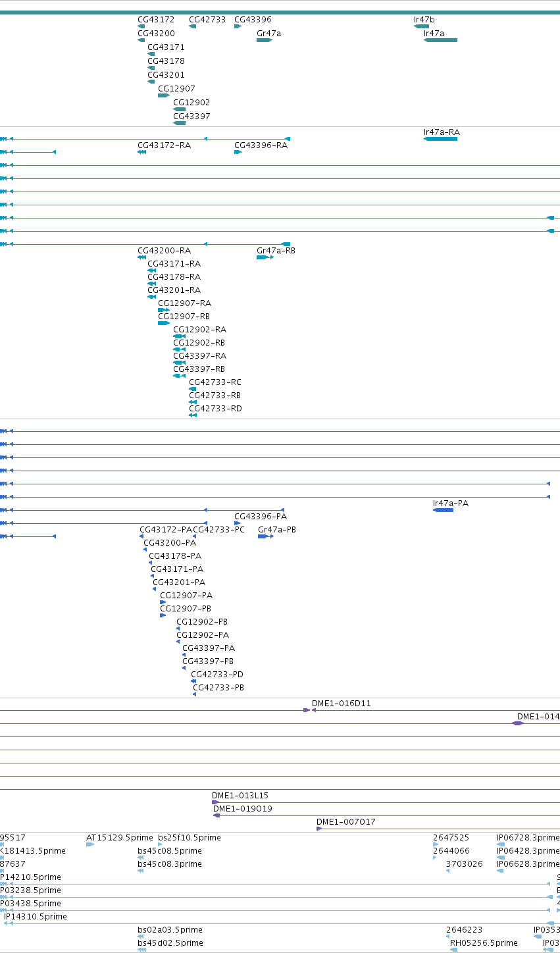
Task: Click EST bs02a03.5prime
Action: [x=170, y=930]
